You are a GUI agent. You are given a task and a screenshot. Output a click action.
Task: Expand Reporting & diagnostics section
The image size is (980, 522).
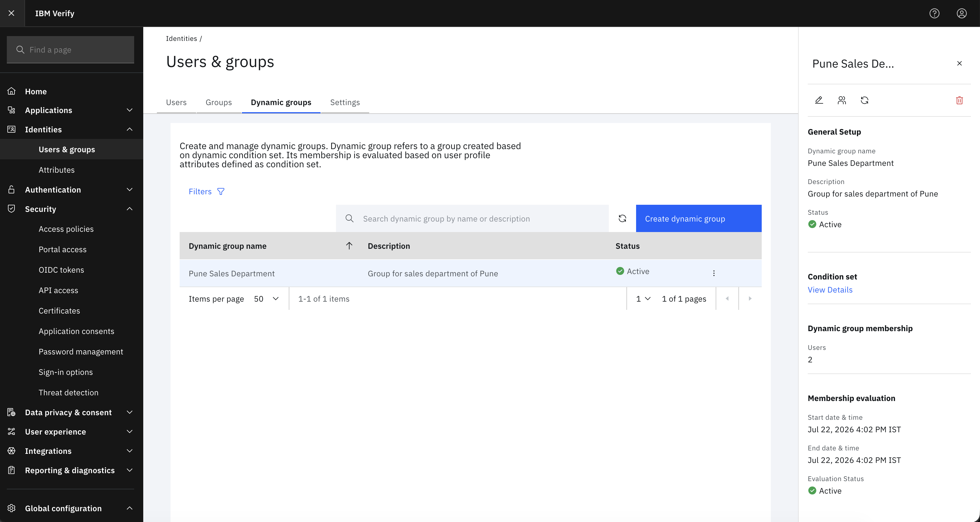[x=129, y=470]
